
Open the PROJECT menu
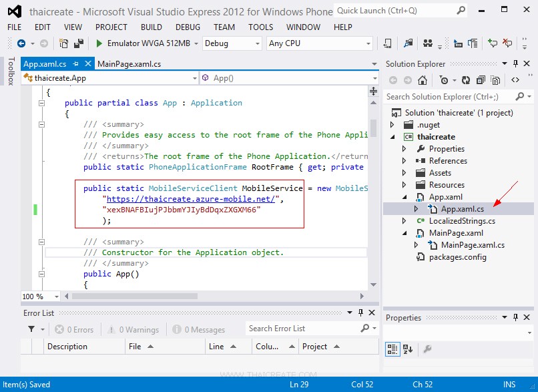(x=111, y=27)
